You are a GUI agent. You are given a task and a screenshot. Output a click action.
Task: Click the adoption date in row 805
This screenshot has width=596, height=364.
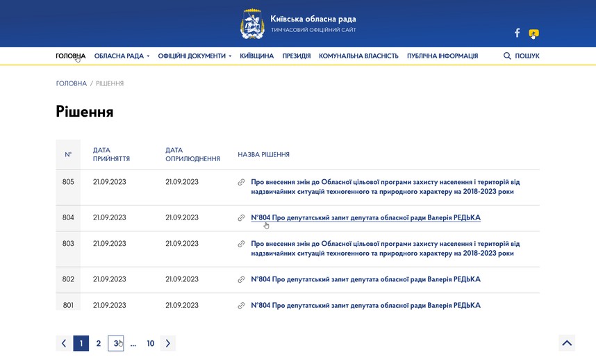[x=110, y=182]
